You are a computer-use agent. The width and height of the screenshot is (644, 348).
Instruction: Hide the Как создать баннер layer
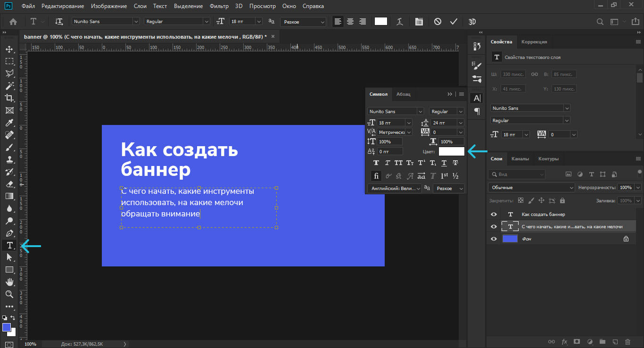(x=494, y=215)
